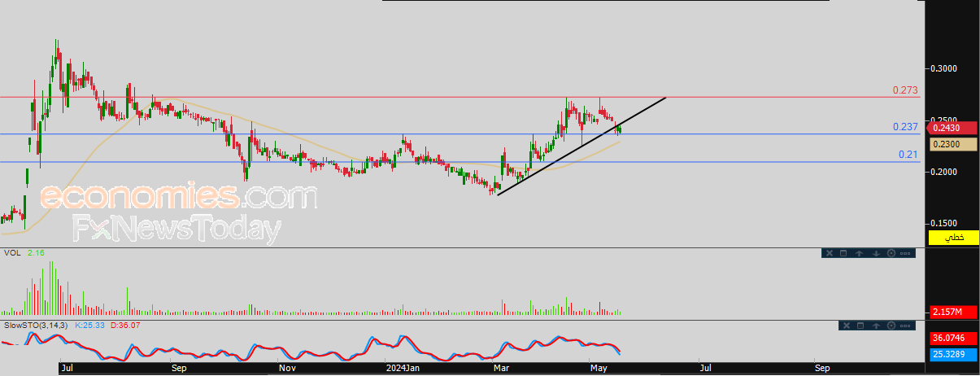Click the yellow Arabic scale-type label

tap(952, 237)
